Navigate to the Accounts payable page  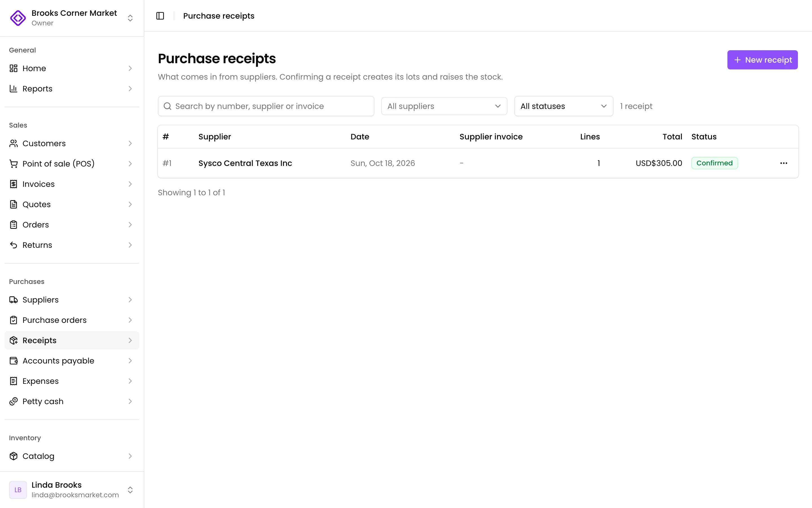(72, 361)
